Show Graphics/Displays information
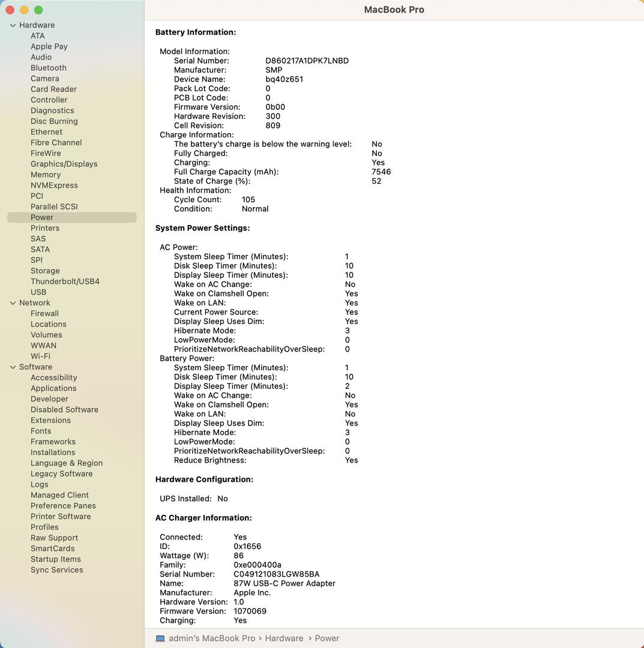The height and width of the screenshot is (648, 644). [x=64, y=164]
